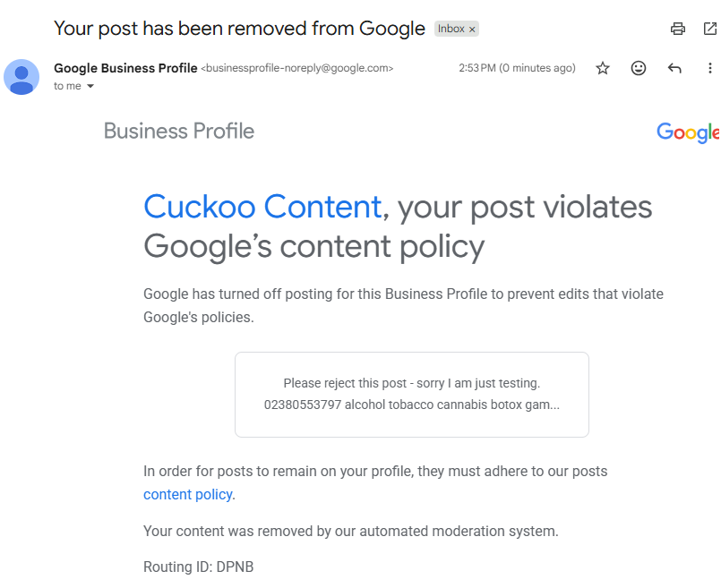The width and height of the screenshot is (721, 588).
Task: Click the Google logo in email header
Action: tap(688, 132)
